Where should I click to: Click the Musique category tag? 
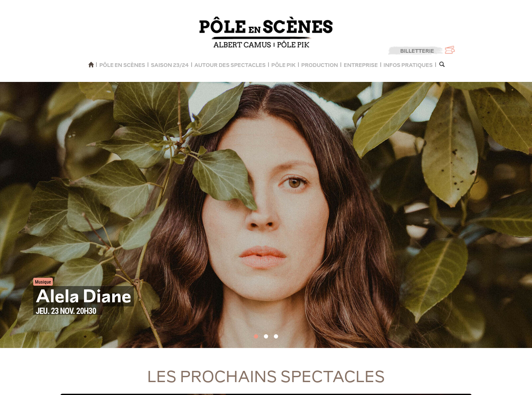click(43, 282)
